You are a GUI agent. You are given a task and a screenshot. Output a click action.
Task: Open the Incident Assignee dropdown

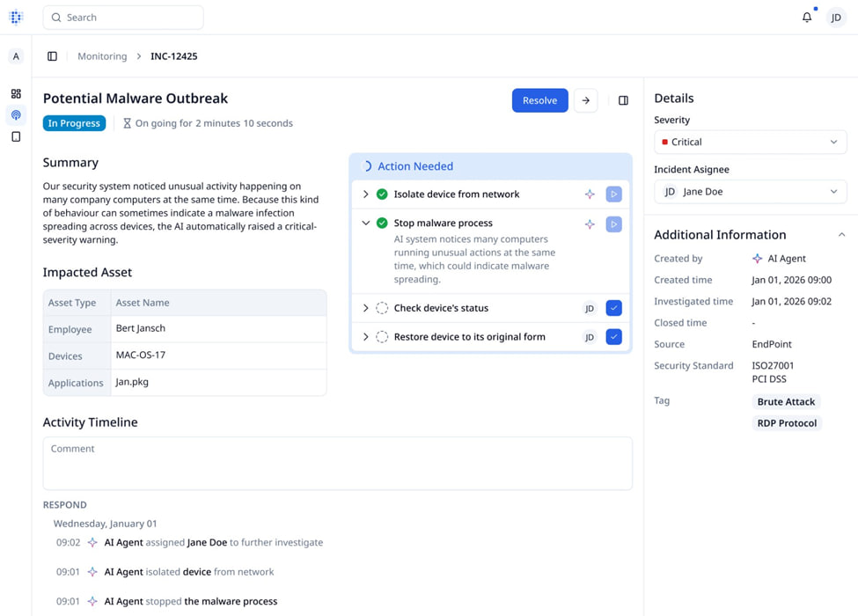750,192
